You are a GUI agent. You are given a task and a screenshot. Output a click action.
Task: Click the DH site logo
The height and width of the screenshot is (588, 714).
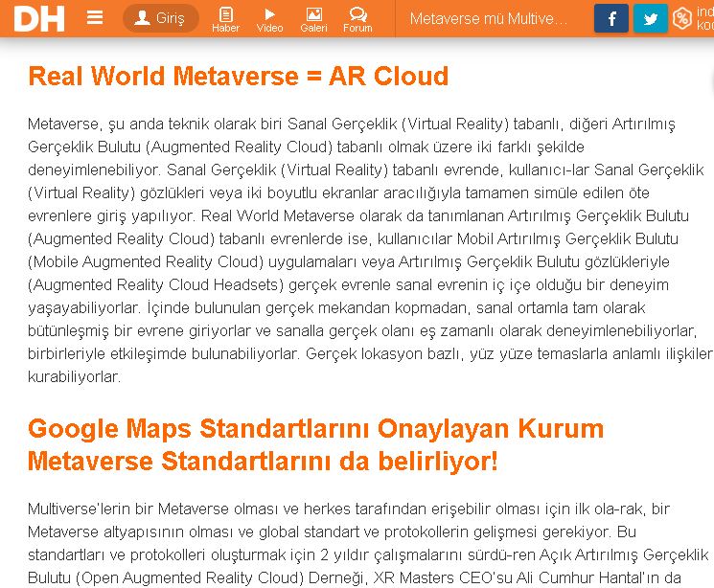click(x=38, y=18)
